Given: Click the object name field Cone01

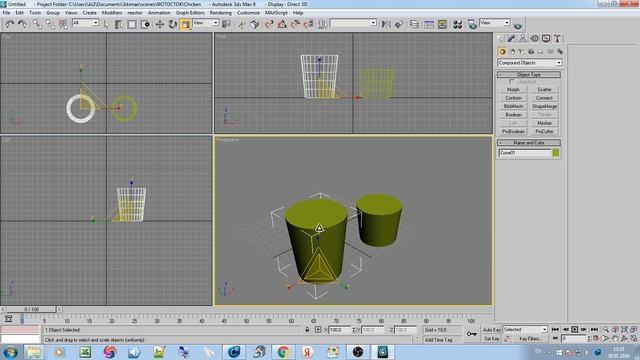Looking at the screenshot, I should [524, 153].
